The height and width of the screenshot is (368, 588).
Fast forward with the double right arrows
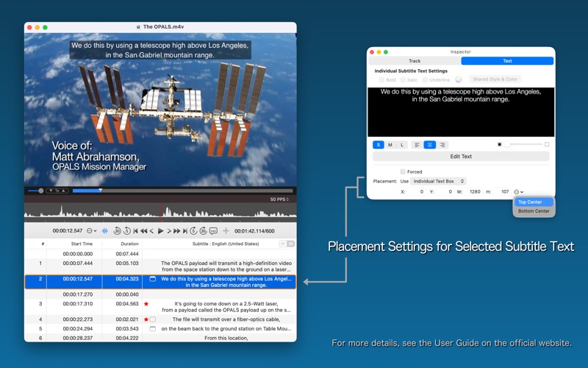click(x=176, y=231)
